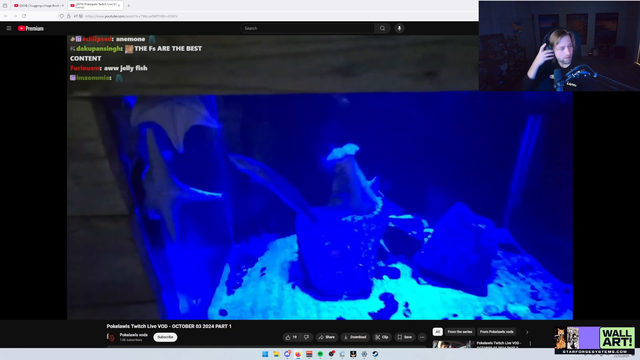This screenshot has width=640, height=360.
Task: Dislike the video with the thumbs-down
Action: click(x=306, y=337)
